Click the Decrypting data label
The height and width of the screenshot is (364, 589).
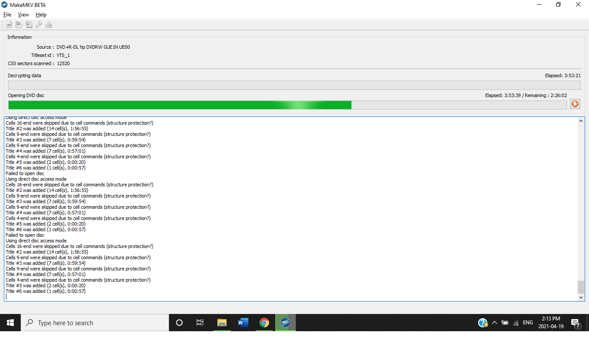(25, 75)
